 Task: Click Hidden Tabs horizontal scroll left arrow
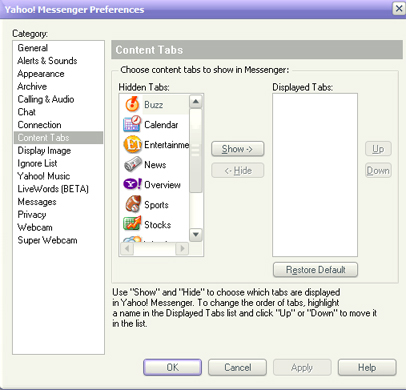(127, 248)
